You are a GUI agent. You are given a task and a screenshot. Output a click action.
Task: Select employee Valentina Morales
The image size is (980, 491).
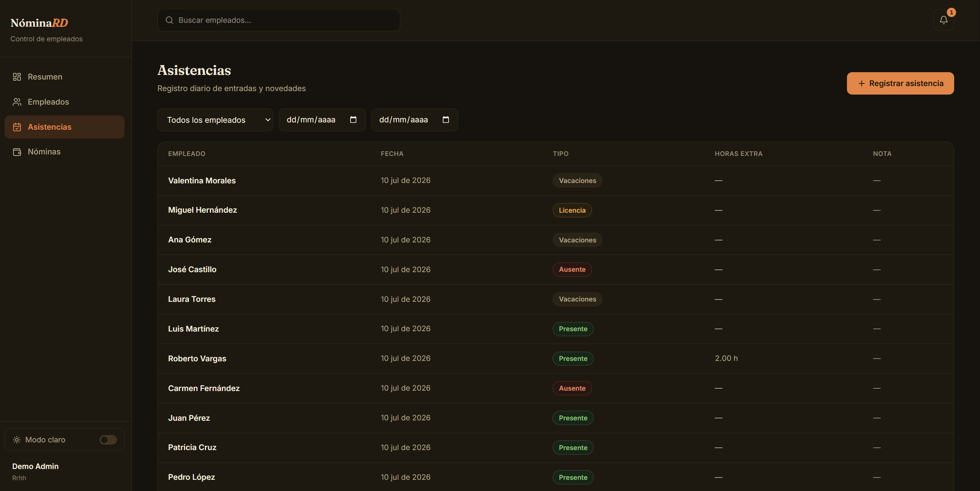[202, 181]
